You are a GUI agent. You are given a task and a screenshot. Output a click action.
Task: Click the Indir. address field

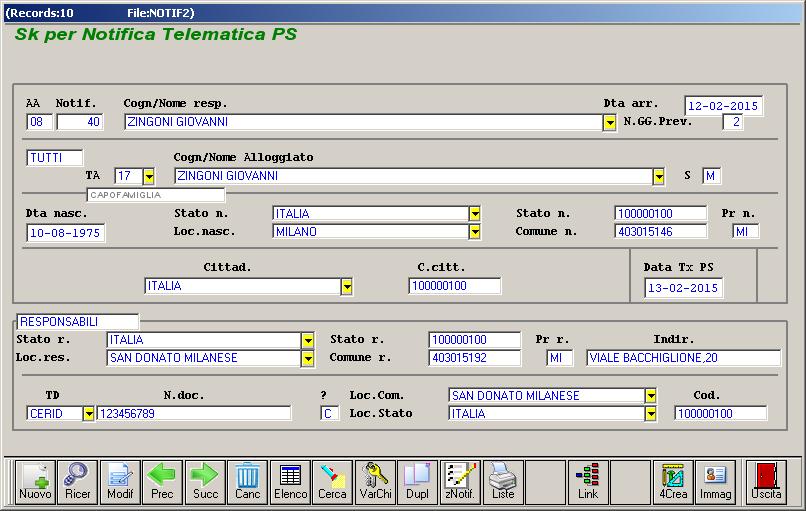coord(683,358)
